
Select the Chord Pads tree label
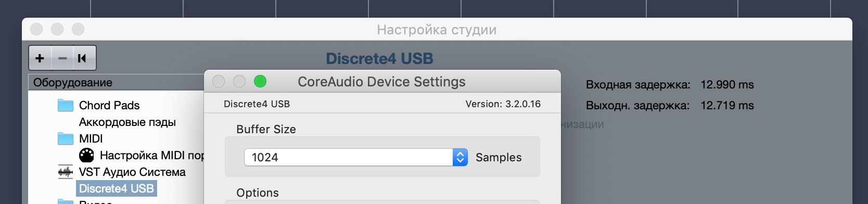point(109,105)
